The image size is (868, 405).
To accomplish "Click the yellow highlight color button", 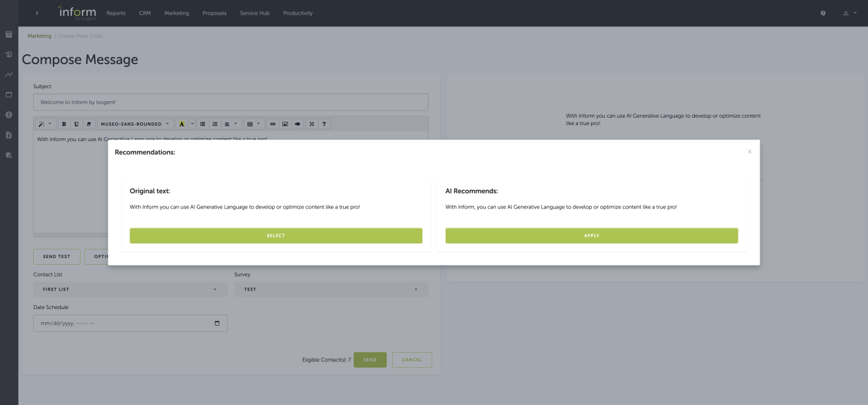I will click(x=182, y=124).
